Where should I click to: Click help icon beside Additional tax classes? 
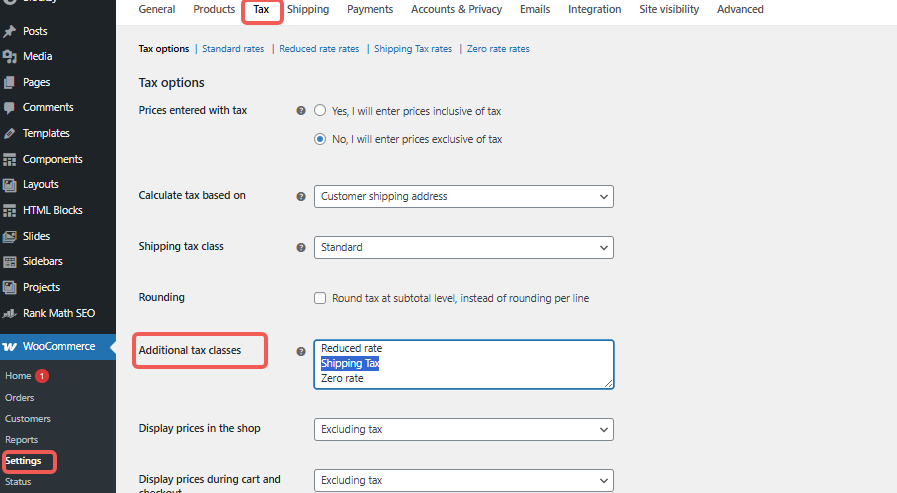tap(301, 352)
